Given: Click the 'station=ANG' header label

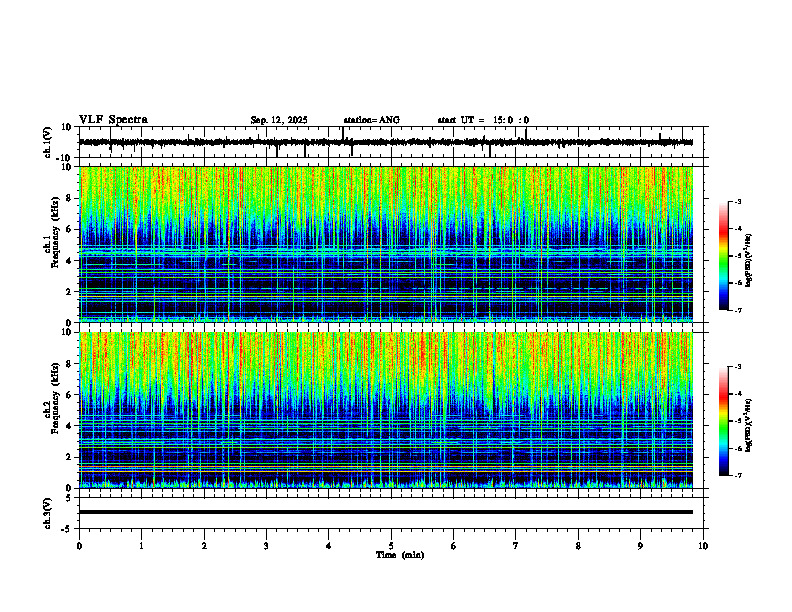Looking at the screenshot, I should point(372,120).
